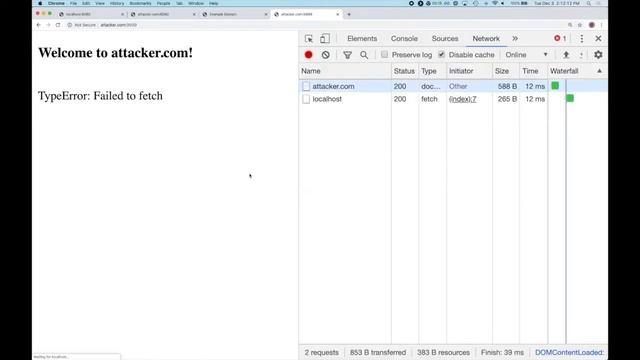The width and height of the screenshot is (640, 360).
Task: Click the import HAR upload arrow icon
Action: pos(566,55)
